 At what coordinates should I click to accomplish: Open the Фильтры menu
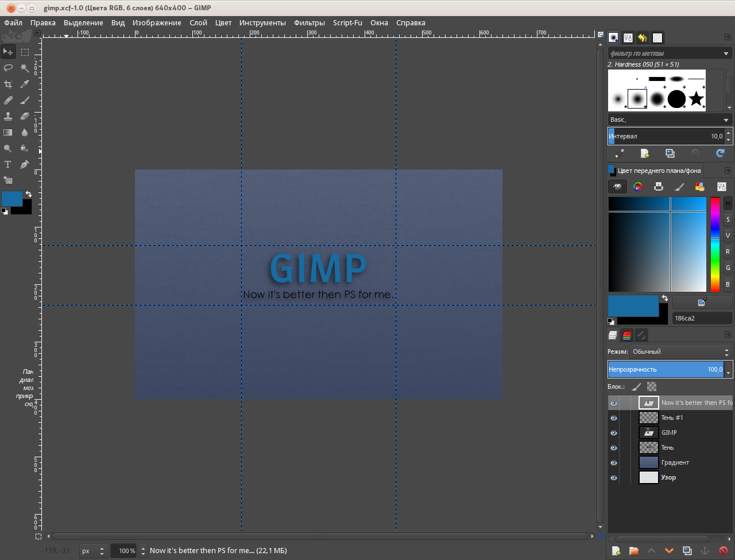(310, 23)
